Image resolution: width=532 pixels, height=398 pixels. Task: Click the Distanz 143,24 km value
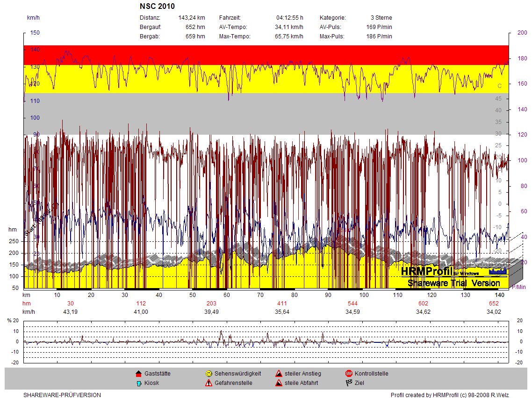click(192, 18)
